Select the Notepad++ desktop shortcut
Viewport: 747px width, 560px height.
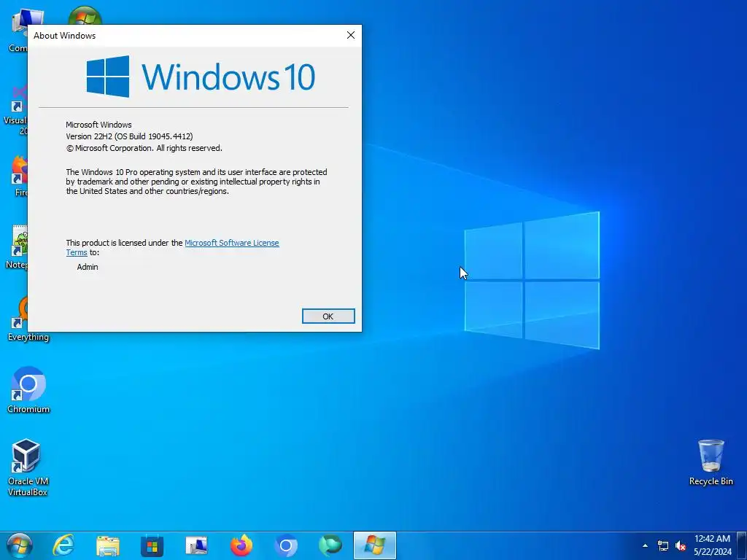pos(18,246)
